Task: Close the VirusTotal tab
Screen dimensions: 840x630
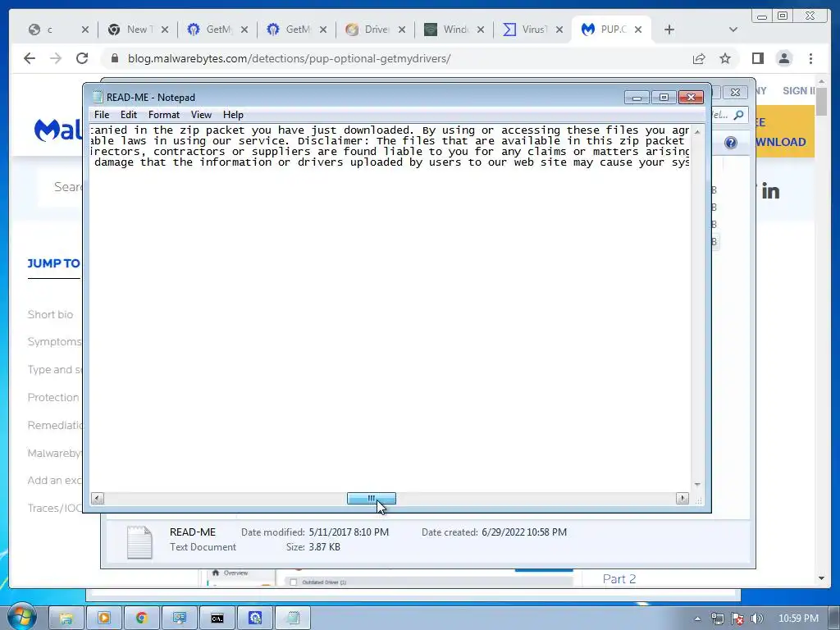Action: click(559, 30)
